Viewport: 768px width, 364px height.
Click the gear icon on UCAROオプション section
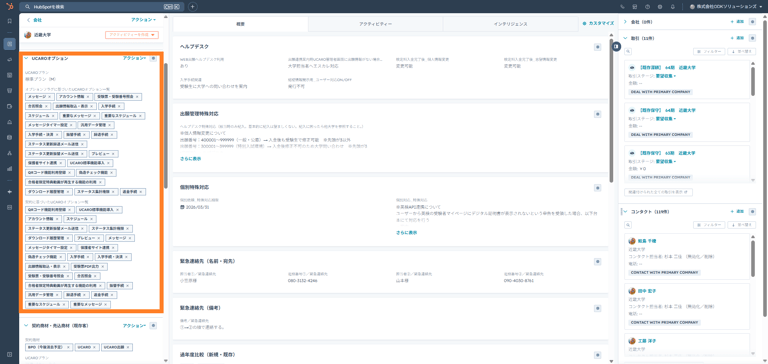pos(153,58)
